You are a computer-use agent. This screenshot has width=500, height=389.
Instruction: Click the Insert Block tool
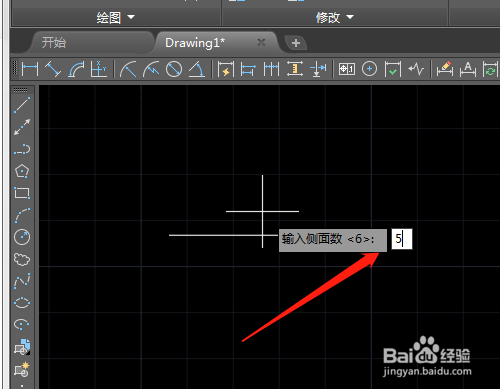point(22,347)
